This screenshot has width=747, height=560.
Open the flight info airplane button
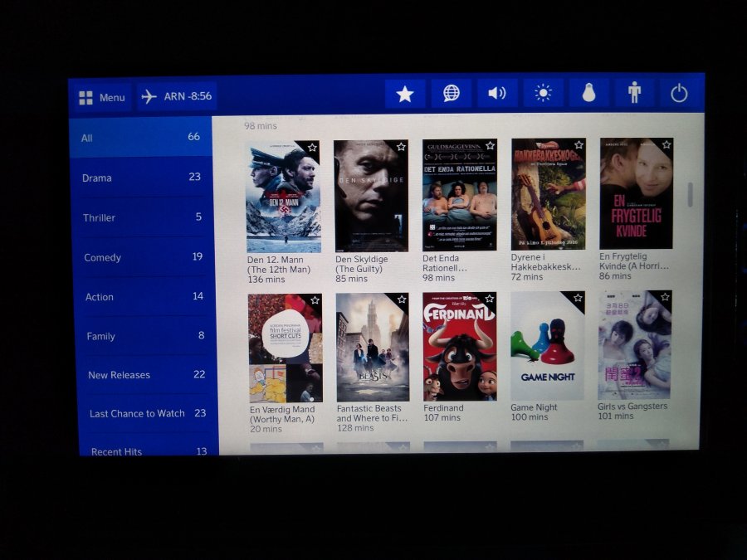click(x=177, y=96)
